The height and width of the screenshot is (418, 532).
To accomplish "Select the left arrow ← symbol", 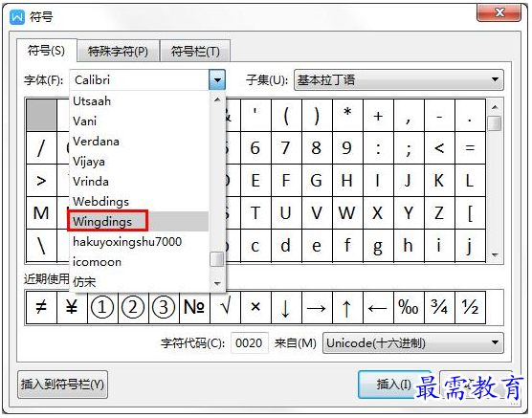I will (378, 307).
